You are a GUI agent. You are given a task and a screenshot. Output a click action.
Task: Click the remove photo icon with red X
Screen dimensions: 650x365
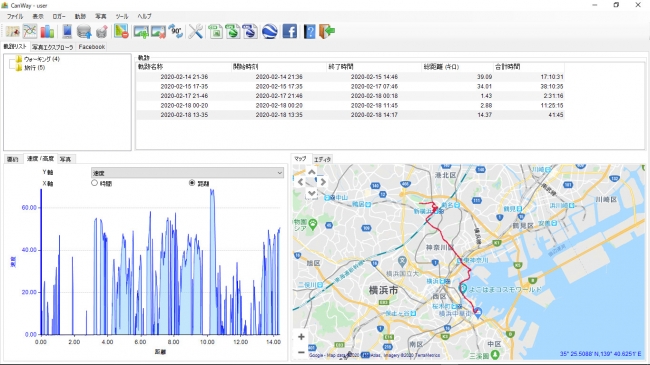[x=158, y=32]
